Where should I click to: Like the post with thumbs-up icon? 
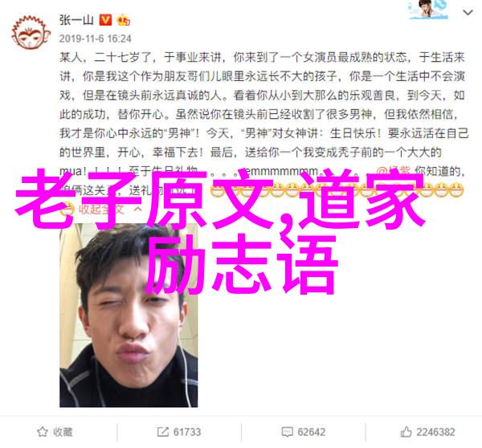(x=406, y=432)
